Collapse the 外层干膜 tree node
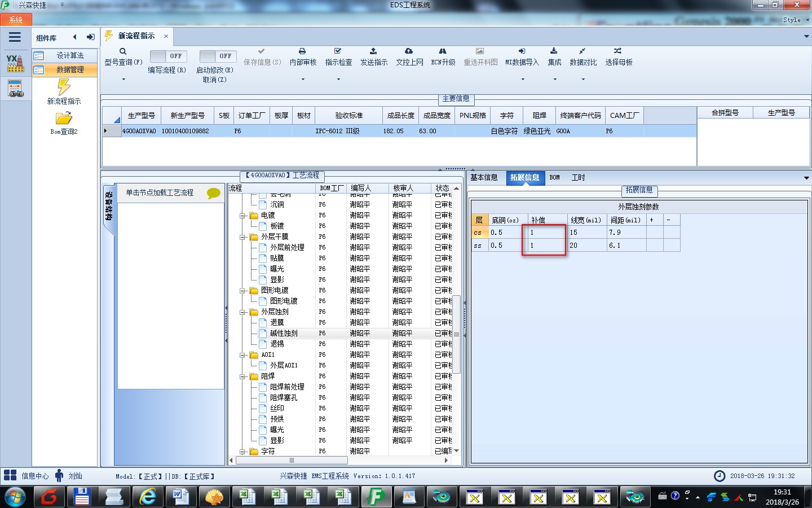812x508 pixels. (242, 237)
